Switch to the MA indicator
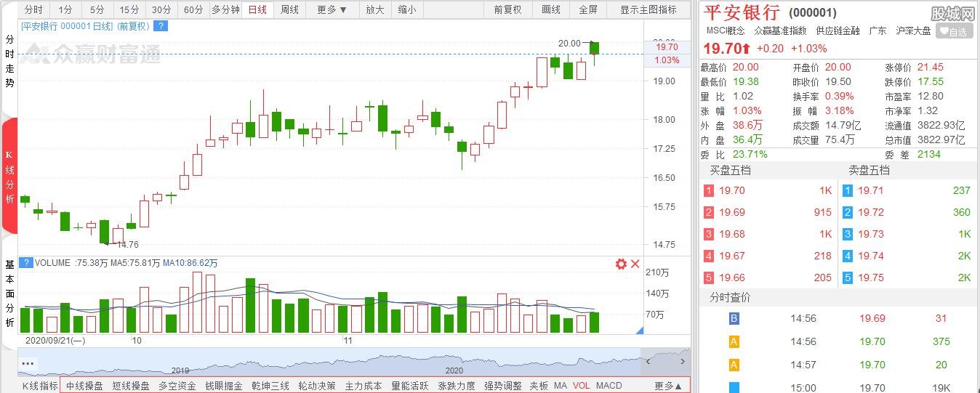This screenshot has height=393, width=980. 561,386
